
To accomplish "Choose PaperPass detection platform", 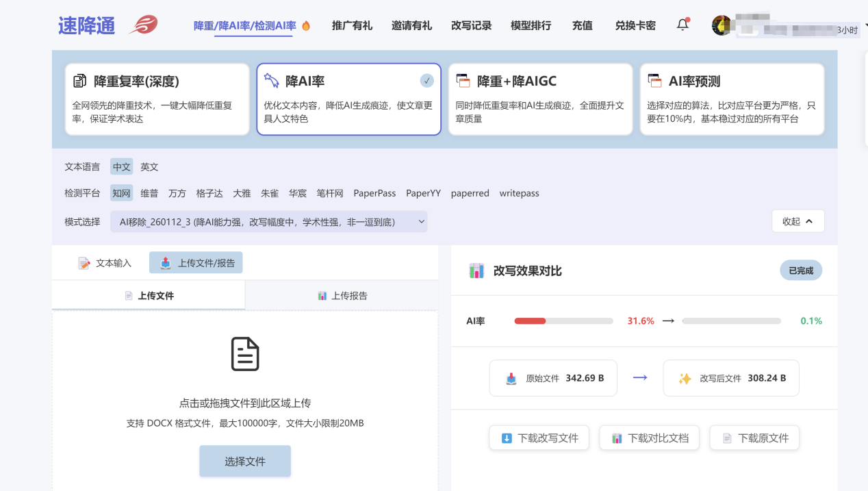I will coord(374,193).
